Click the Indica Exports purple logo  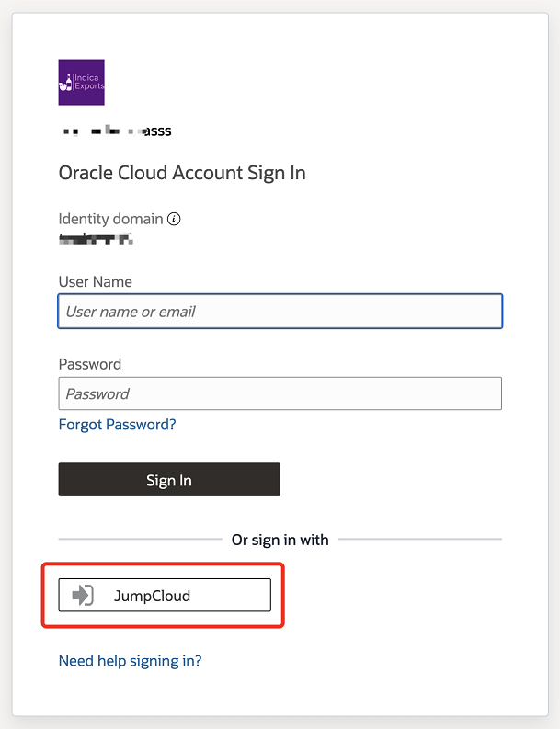click(82, 83)
